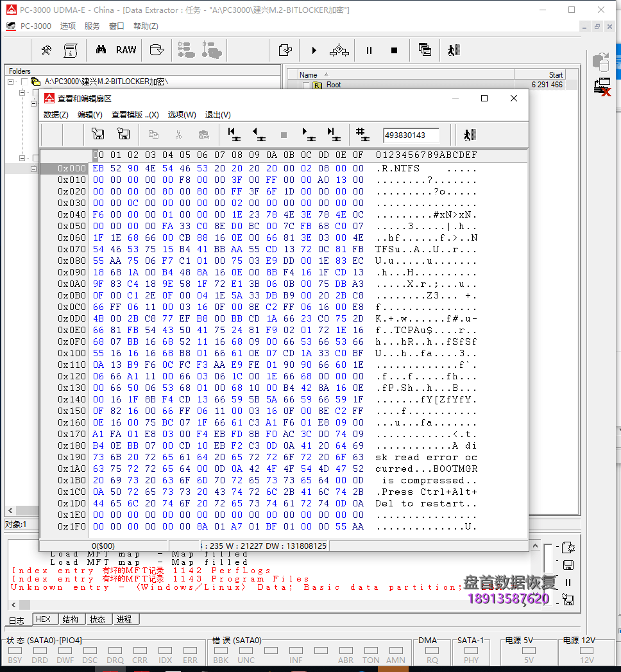Screen dimensions: 621x672
Task: Pause the task in main toolbar
Action: pos(369,51)
